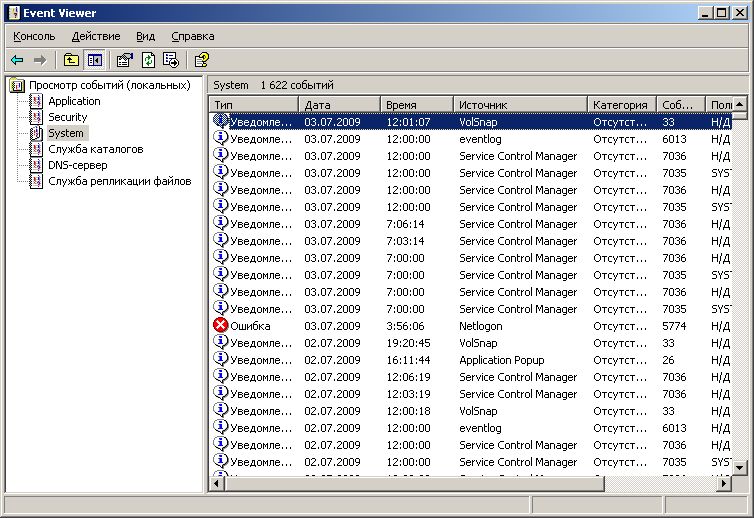Click the time 12:00:18 cell
This screenshot has width=754, height=518.
pyautogui.click(x=408, y=411)
